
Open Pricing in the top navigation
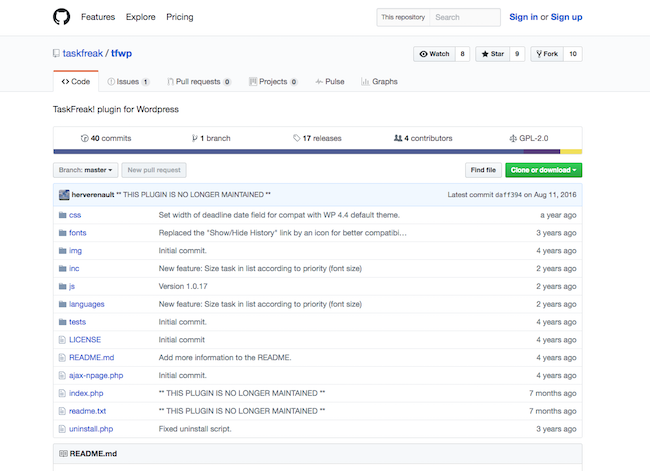tap(179, 17)
